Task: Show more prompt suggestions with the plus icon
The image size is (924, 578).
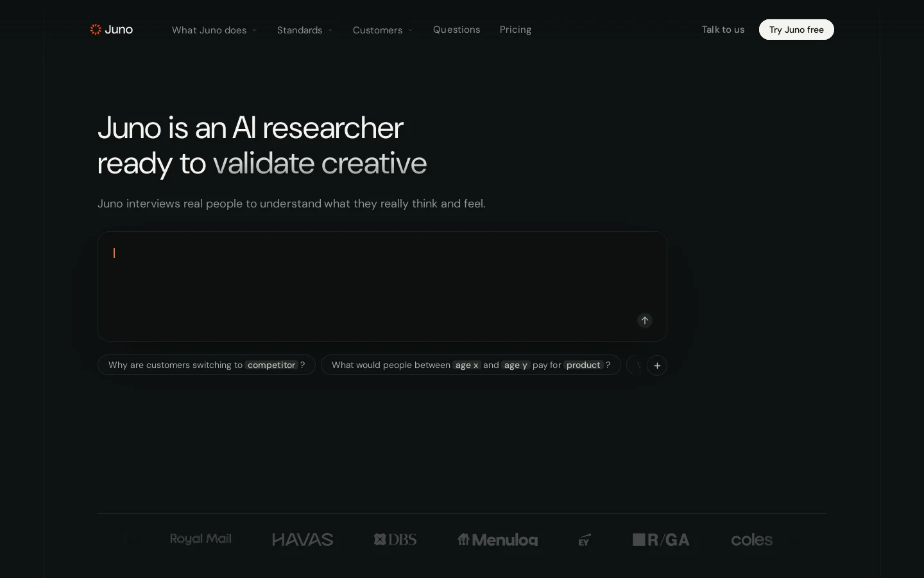Action: pyautogui.click(x=657, y=365)
